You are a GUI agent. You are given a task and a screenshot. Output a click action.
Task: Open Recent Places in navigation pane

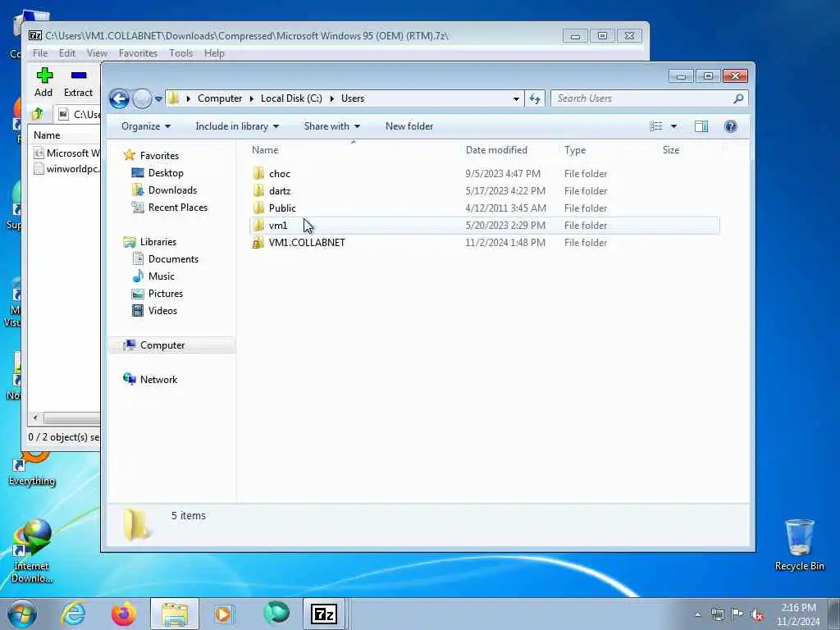(x=178, y=208)
